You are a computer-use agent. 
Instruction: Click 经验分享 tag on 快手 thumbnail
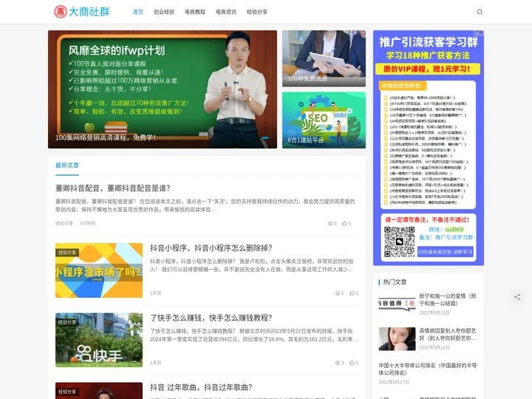(67, 322)
